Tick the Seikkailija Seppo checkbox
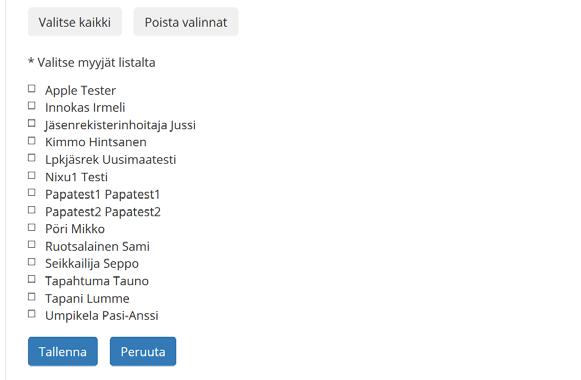The width and height of the screenshot is (581, 380). pos(32,262)
